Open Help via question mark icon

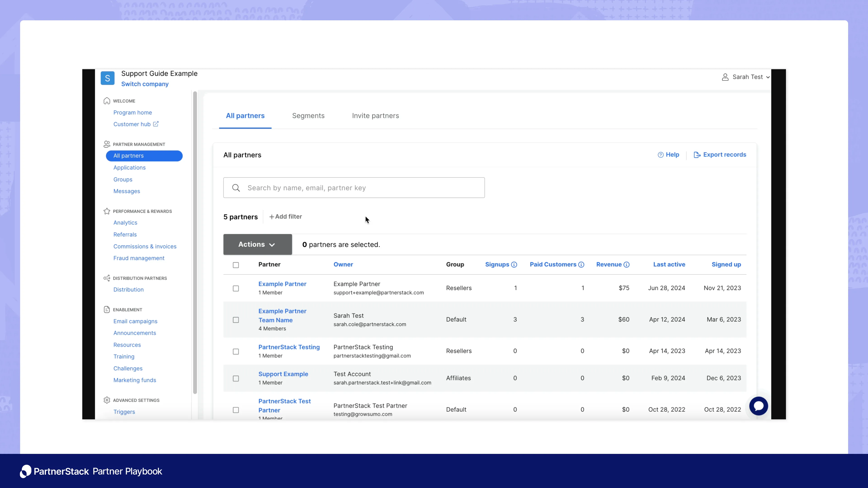pos(660,155)
